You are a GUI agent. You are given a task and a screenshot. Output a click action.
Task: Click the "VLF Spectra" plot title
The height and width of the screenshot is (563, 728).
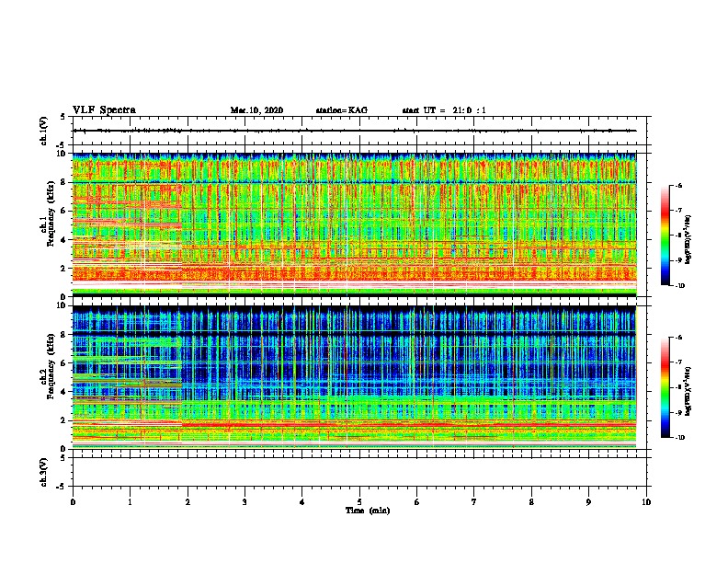tap(104, 110)
